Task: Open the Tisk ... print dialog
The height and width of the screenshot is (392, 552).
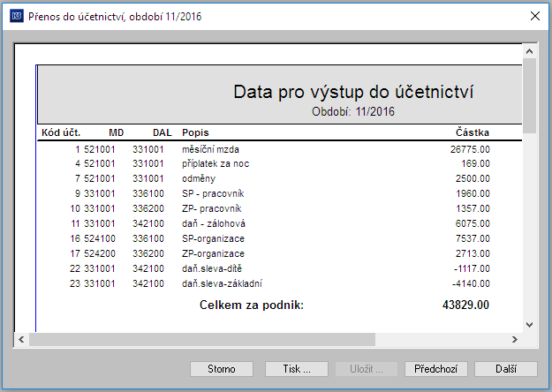Action: (x=297, y=369)
